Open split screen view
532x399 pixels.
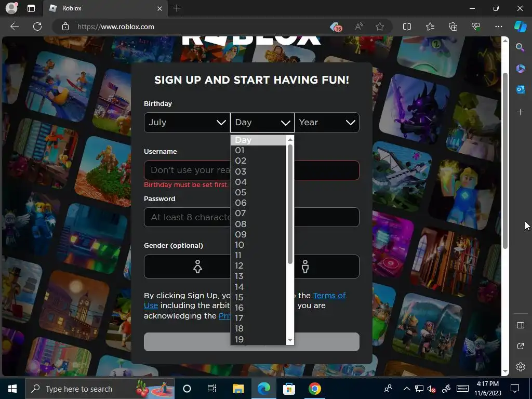tap(407, 26)
